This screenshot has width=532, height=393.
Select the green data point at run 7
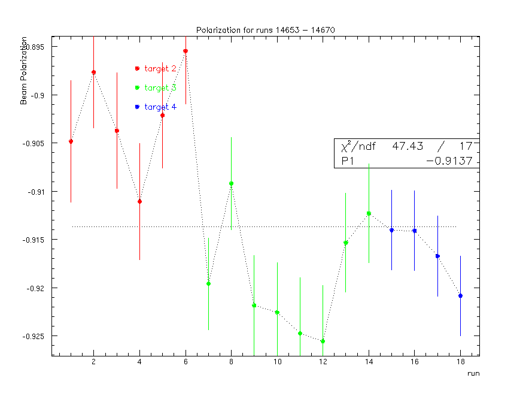tap(209, 284)
